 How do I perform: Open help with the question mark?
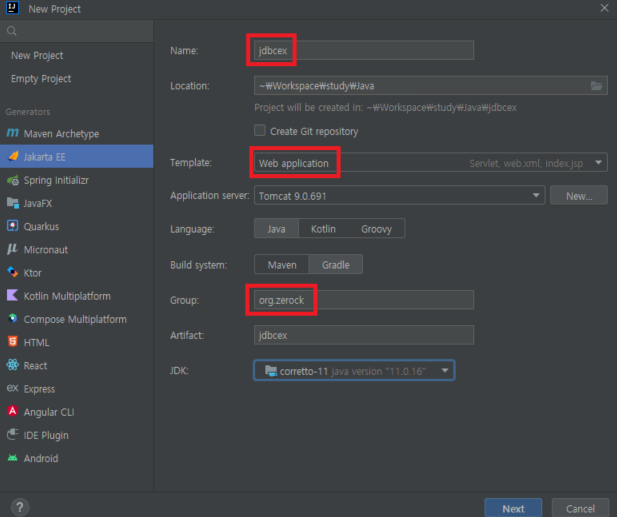20,507
